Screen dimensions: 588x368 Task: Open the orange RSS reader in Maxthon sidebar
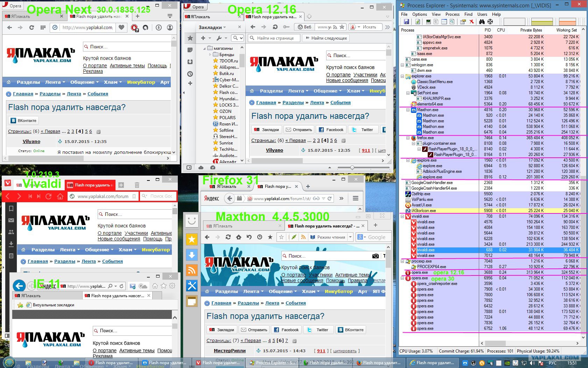[192, 270]
